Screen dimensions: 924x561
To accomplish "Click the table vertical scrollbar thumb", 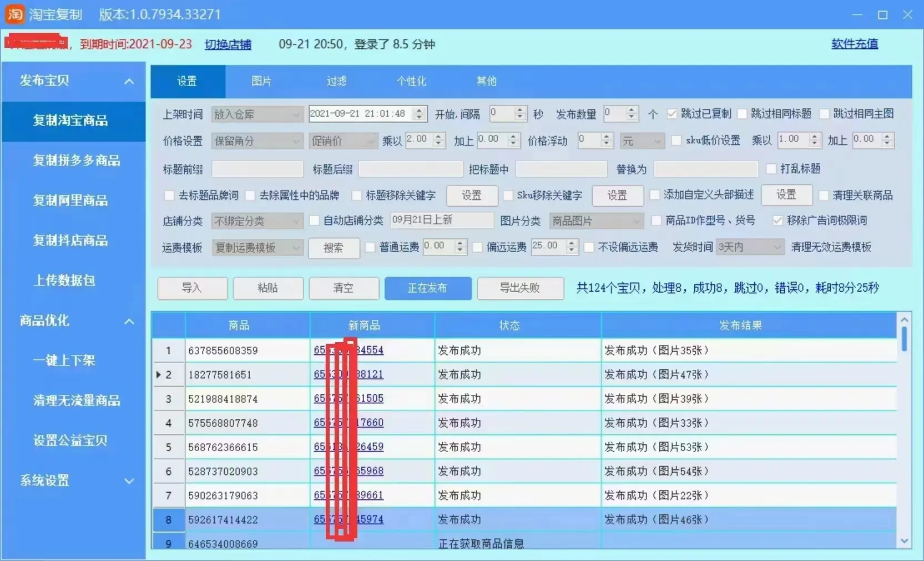I will [x=904, y=339].
